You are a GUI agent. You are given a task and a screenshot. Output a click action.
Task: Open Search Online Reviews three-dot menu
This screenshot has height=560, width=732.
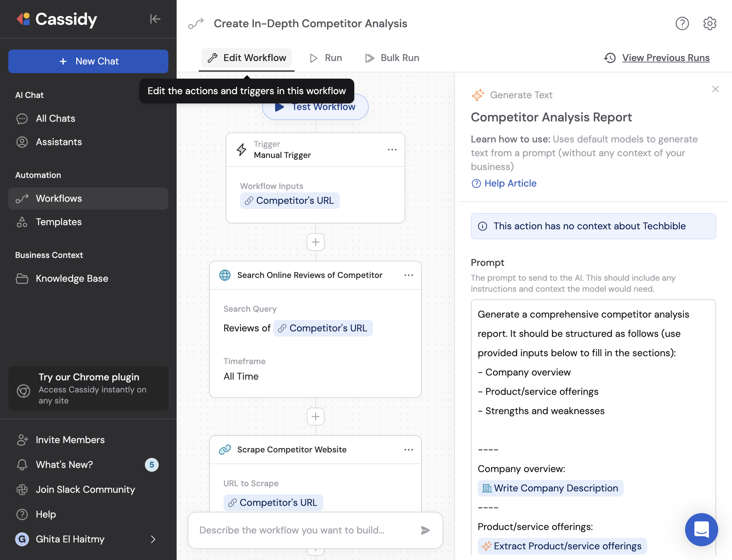(409, 275)
